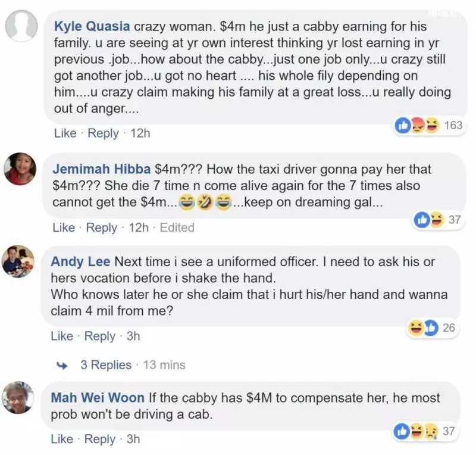Open Jemimah Hibba's profile name link
Screen dimensions: 476x455
point(101,169)
